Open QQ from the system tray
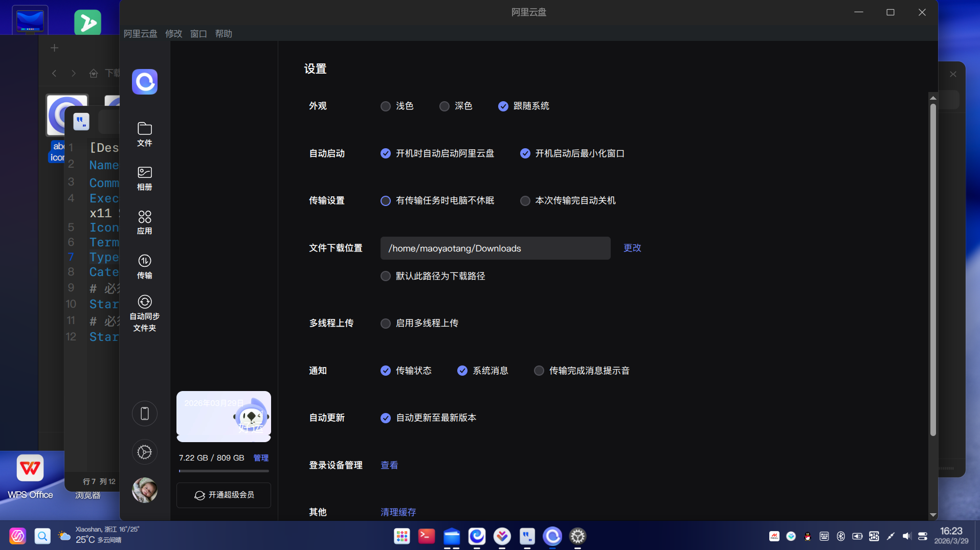Viewport: 980px width, 550px height. 807,536
